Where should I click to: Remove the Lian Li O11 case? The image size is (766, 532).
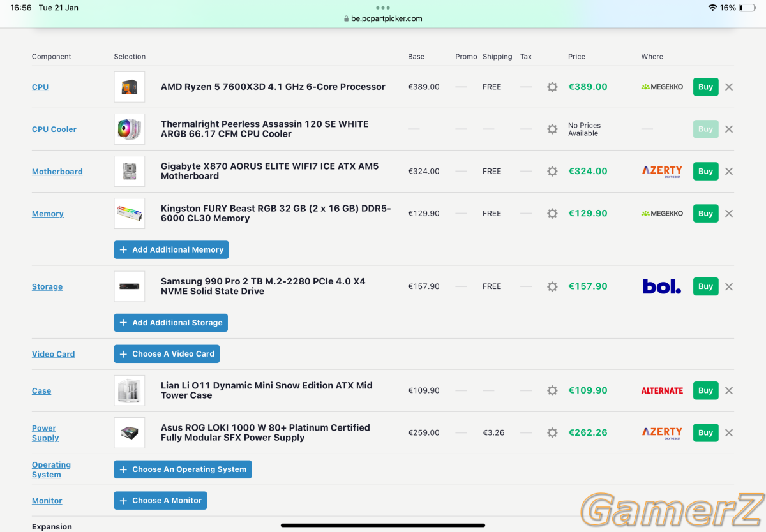click(x=729, y=390)
